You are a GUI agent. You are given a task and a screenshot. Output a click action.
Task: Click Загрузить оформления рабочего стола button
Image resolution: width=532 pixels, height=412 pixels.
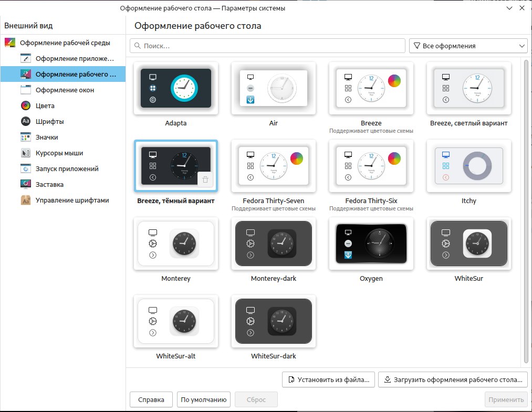453,379
